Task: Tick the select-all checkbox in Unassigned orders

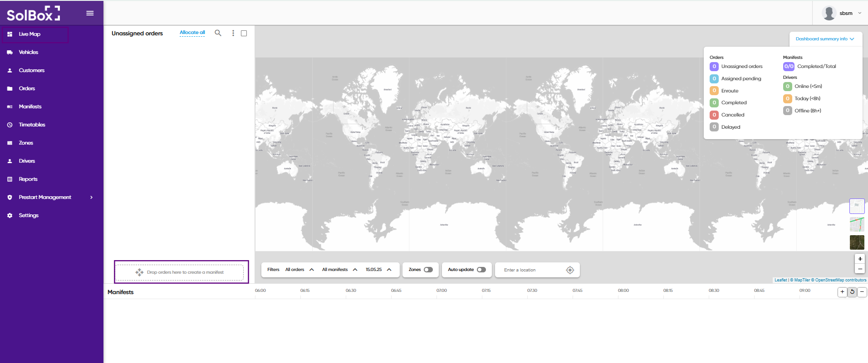Action: click(244, 33)
